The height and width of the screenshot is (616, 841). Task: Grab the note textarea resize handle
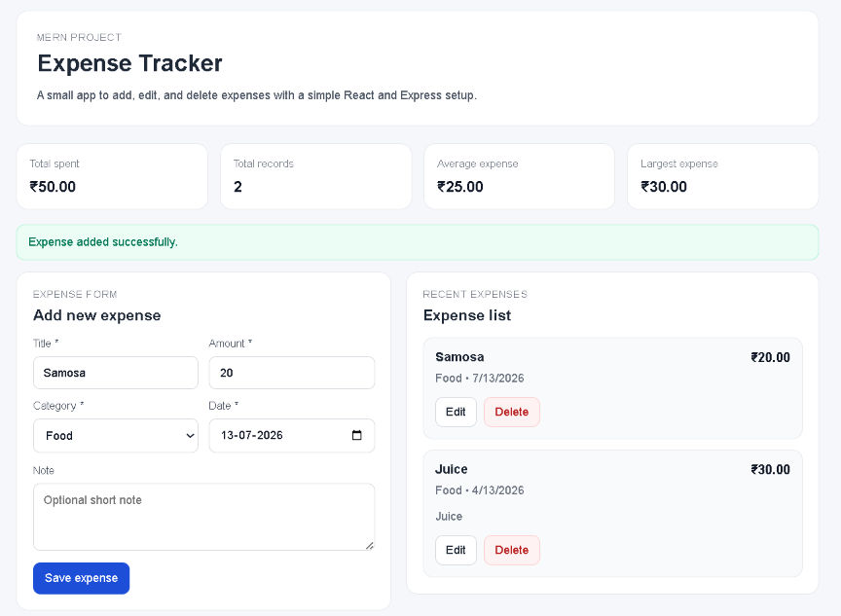[370, 545]
